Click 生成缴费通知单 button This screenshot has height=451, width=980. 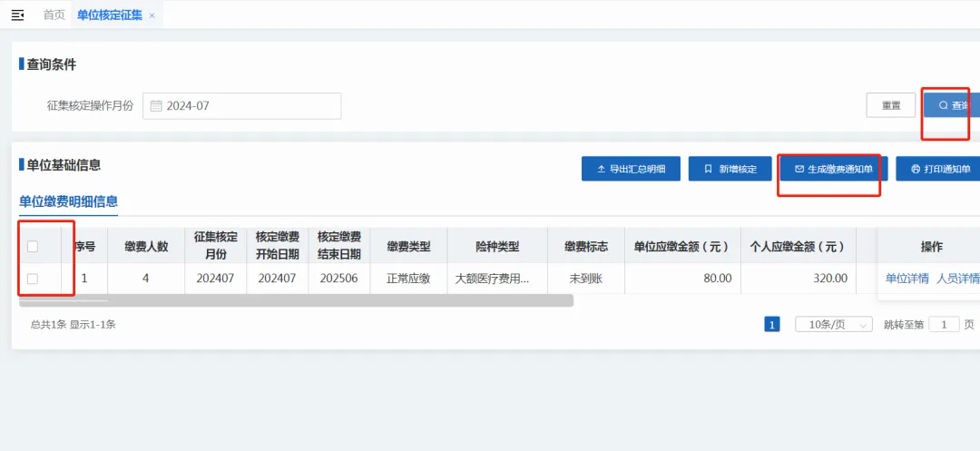point(833,169)
